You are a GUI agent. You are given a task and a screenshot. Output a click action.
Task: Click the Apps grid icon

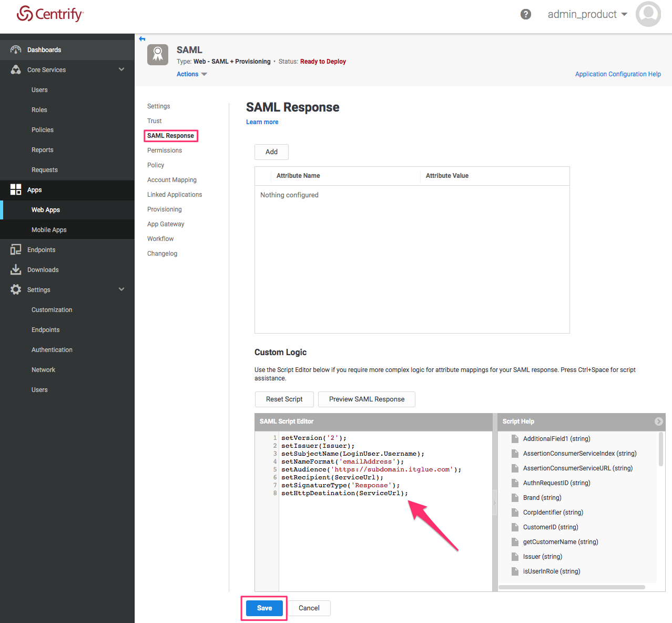click(16, 189)
